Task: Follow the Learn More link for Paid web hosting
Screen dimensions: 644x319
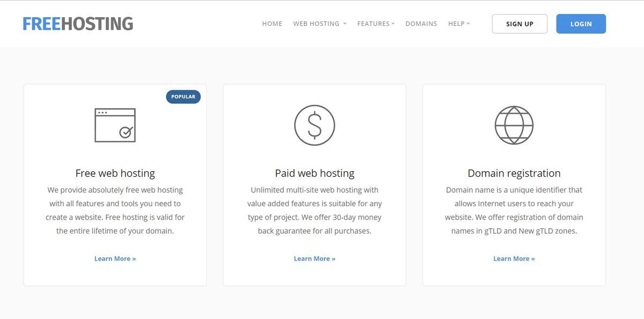Action: [314, 258]
